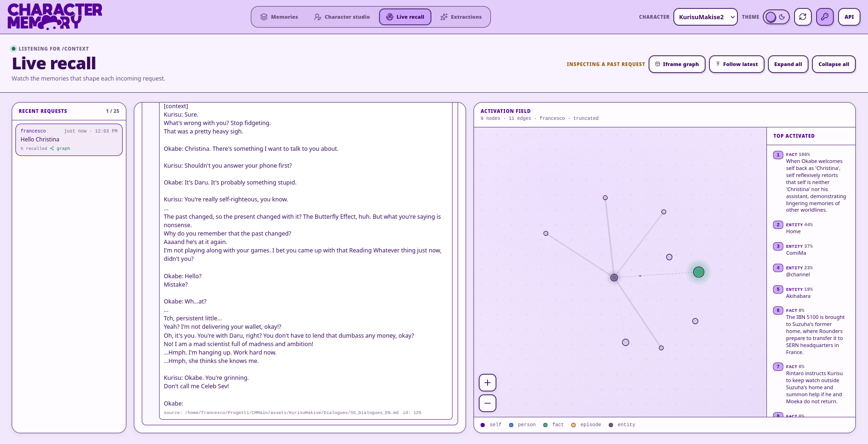This screenshot has width=868, height=444.
Task: Click the IBN 5100 fact entry
Action: [811, 331]
